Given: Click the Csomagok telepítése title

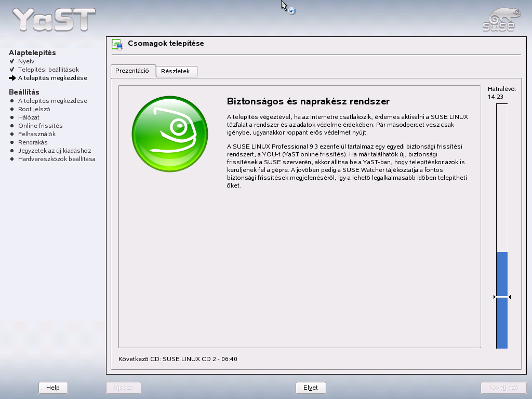Looking at the screenshot, I should 166,44.
